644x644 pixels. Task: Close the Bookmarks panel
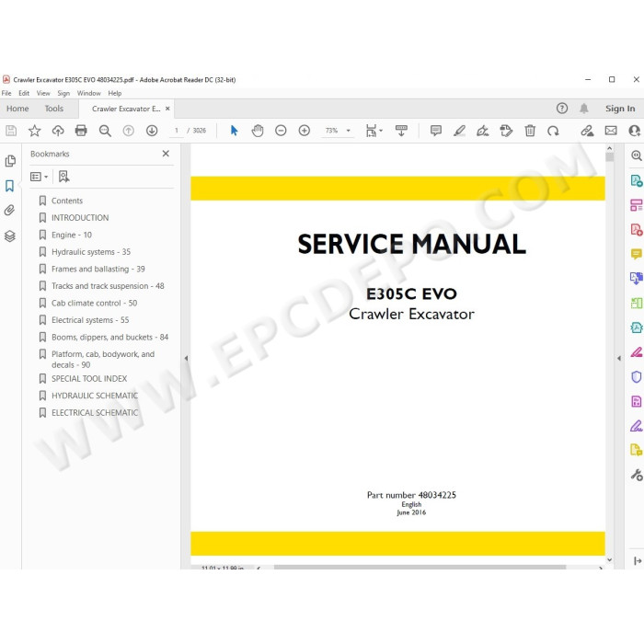coord(166,154)
